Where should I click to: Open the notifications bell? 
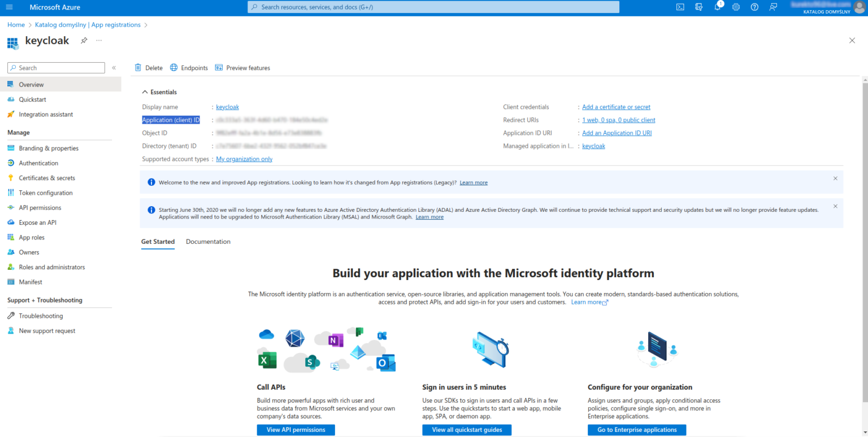pyautogui.click(x=717, y=7)
